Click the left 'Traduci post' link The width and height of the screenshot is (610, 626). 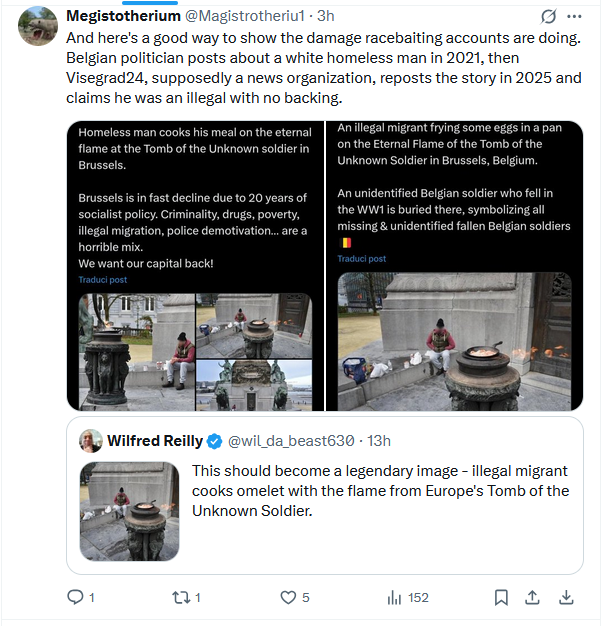(103, 280)
